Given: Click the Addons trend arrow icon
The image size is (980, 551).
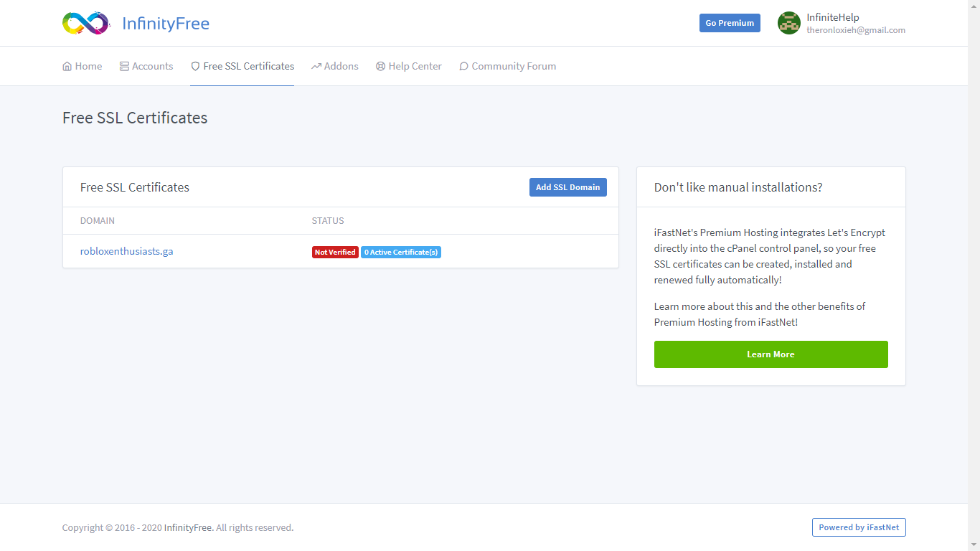Looking at the screenshot, I should click(316, 66).
